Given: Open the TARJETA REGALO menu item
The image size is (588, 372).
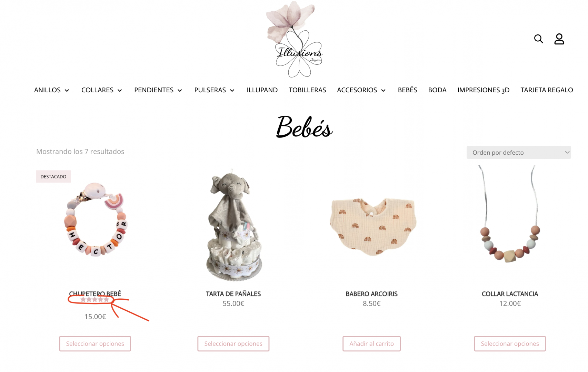Looking at the screenshot, I should pos(547,90).
